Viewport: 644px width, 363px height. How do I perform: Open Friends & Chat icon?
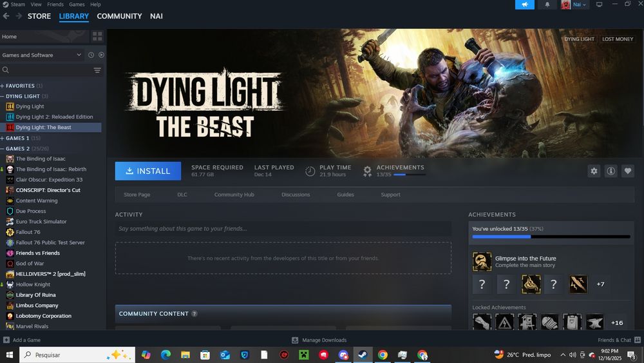click(638, 340)
